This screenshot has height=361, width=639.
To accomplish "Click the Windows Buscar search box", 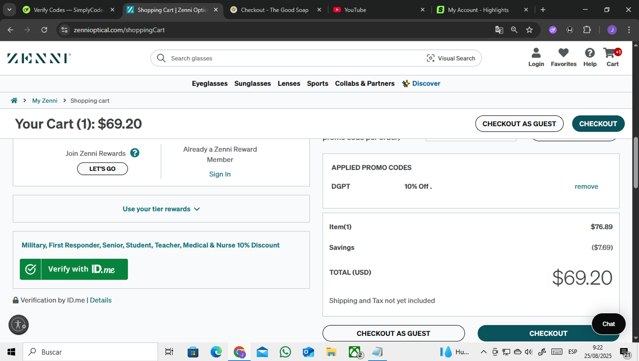I will 90,352.
